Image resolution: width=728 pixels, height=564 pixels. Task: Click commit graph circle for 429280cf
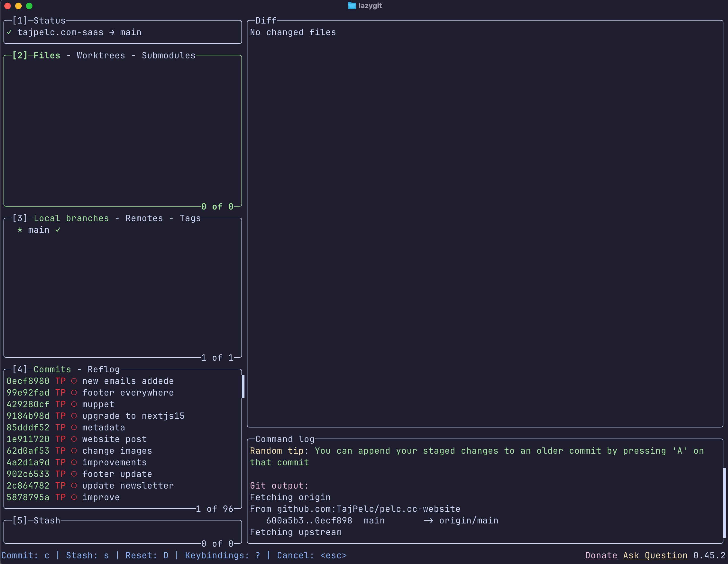tap(74, 404)
